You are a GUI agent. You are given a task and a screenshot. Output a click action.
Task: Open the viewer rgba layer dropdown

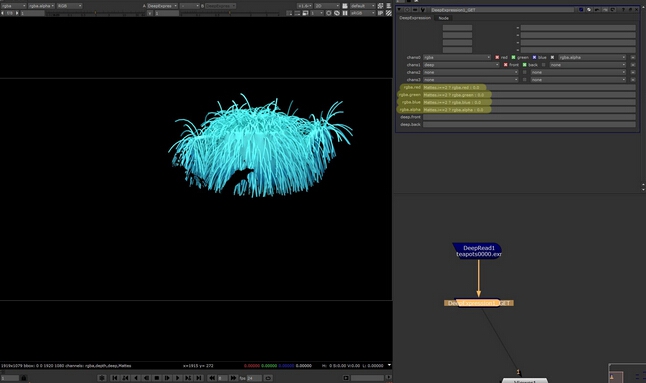click(13, 6)
